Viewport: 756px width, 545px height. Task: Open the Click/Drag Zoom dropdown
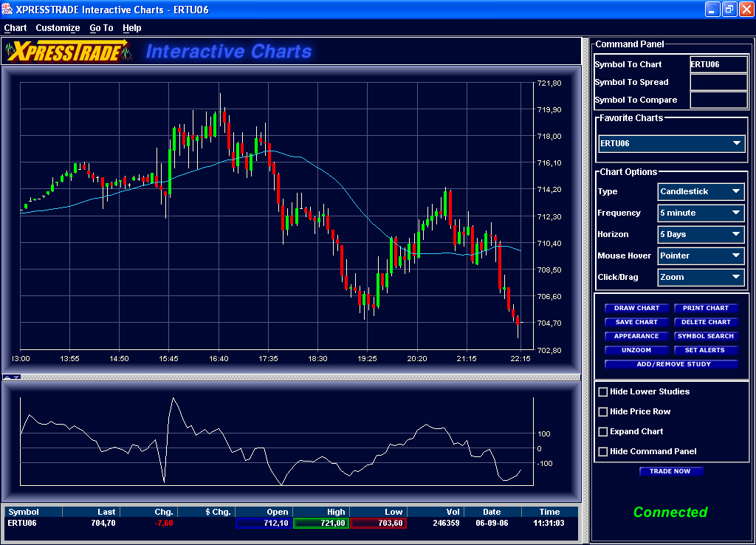click(701, 278)
